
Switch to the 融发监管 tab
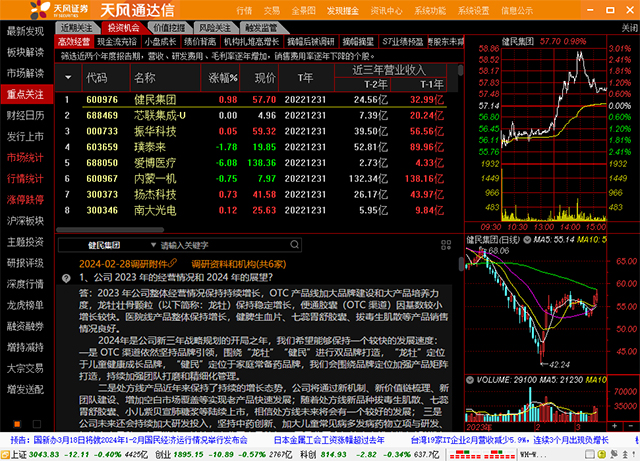tap(261, 28)
